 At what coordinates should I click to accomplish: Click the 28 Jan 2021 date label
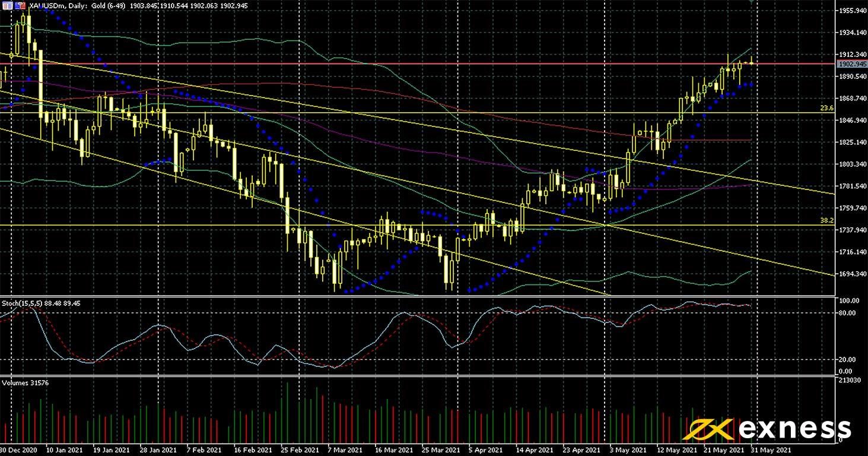(x=160, y=451)
